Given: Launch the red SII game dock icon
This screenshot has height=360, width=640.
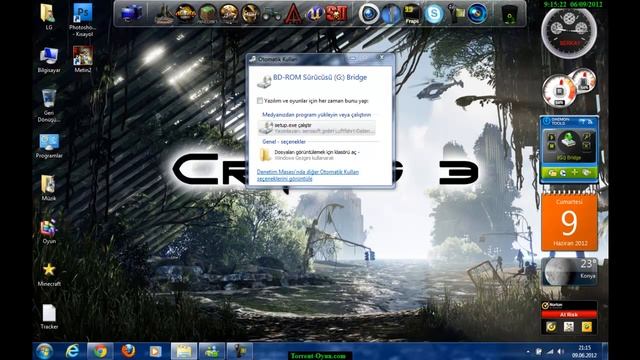Looking at the screenshot, I should click(337, 14).
